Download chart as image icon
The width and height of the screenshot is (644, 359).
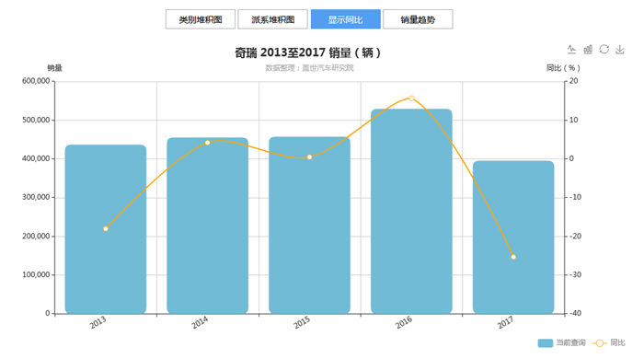(x=620, y=50)
